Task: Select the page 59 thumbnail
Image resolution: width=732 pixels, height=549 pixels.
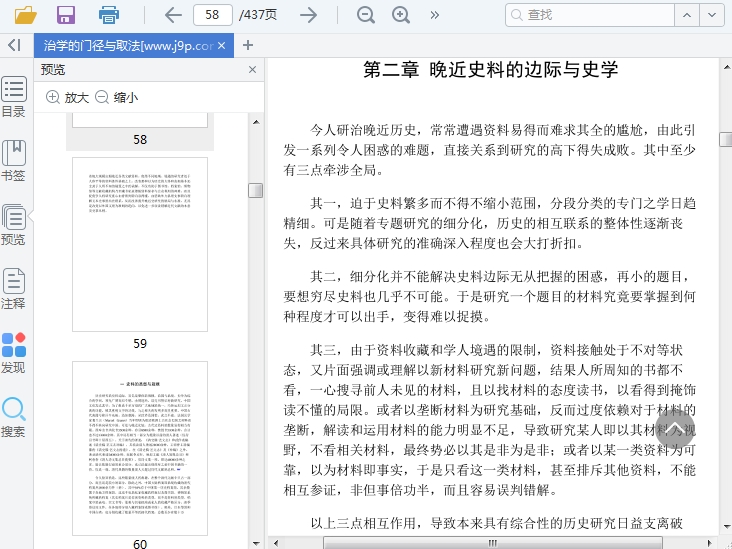Action: [140, 244]
